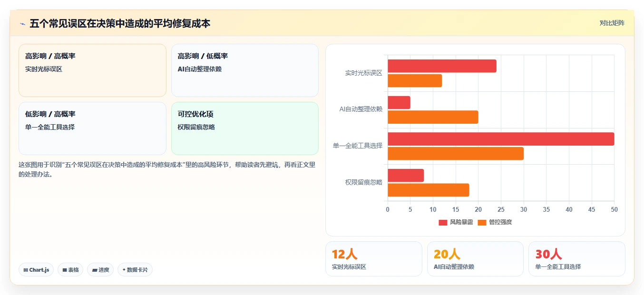Toggle the 风险暴露 legend swatch

(x=443, y=222)
